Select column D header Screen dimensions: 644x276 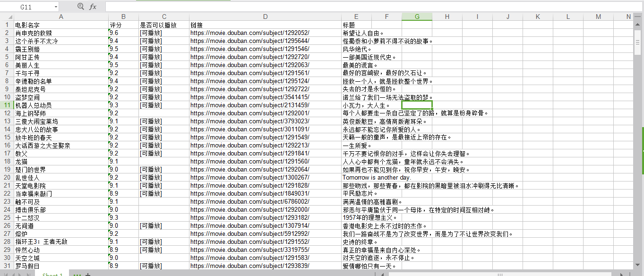tap(265, 17)
